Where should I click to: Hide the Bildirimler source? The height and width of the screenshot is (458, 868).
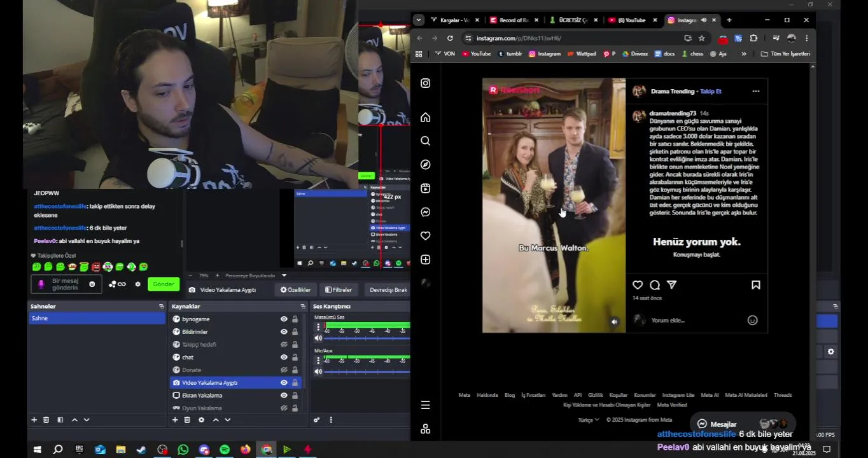point(284,332)
